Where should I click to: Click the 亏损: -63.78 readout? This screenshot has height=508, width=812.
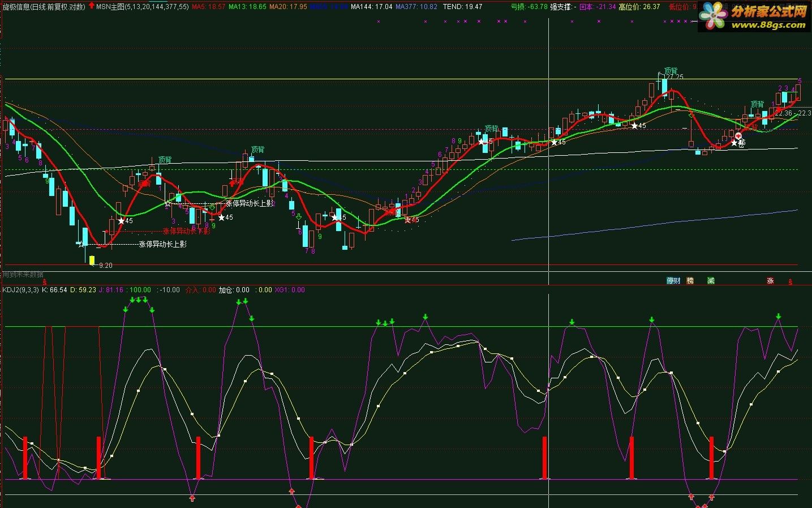pos(529,7)
